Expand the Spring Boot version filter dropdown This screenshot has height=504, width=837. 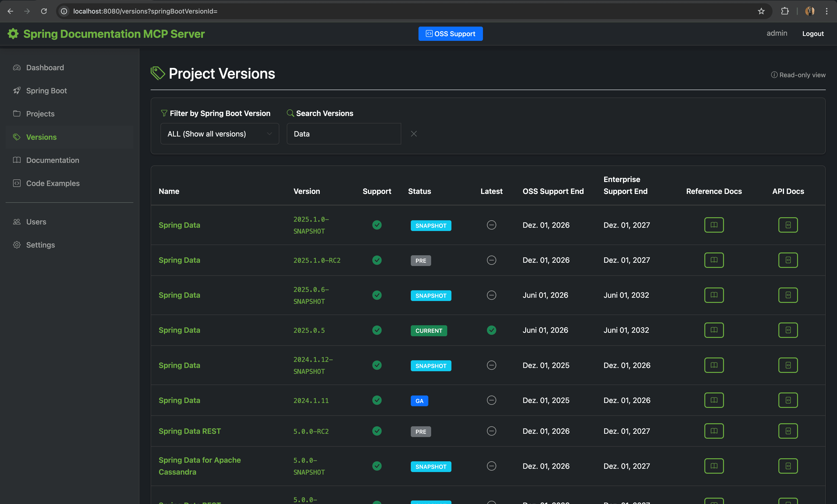coord(220,134)
